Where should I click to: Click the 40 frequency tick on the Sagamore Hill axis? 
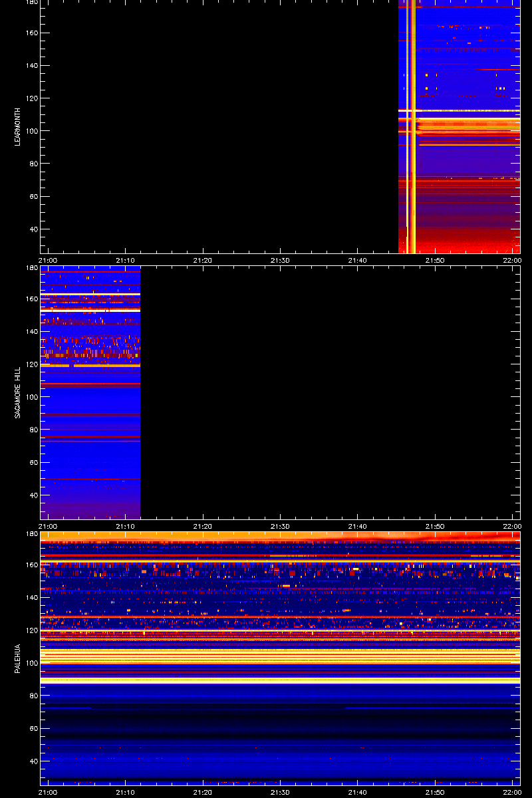(34, 495)
